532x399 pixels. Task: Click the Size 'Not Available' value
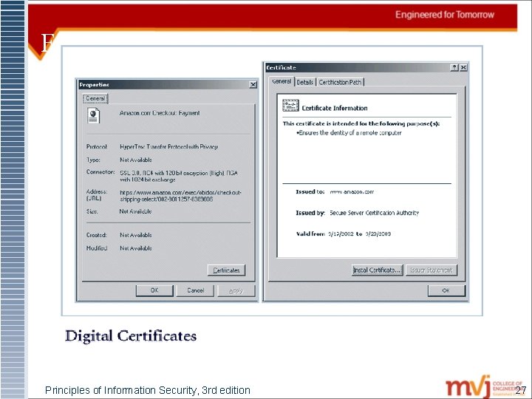pos(135,211)
